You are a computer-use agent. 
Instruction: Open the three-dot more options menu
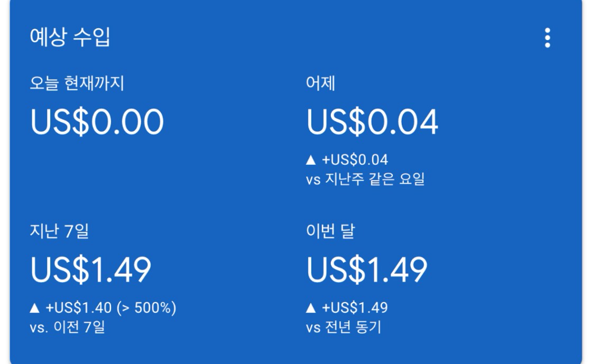[x=547, y=39]
